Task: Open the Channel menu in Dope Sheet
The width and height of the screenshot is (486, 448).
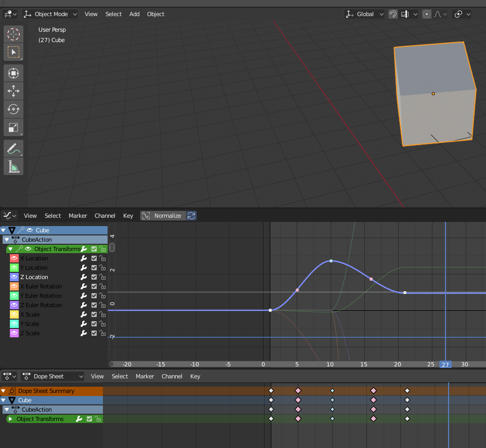Action: click(x=172, y=376)
